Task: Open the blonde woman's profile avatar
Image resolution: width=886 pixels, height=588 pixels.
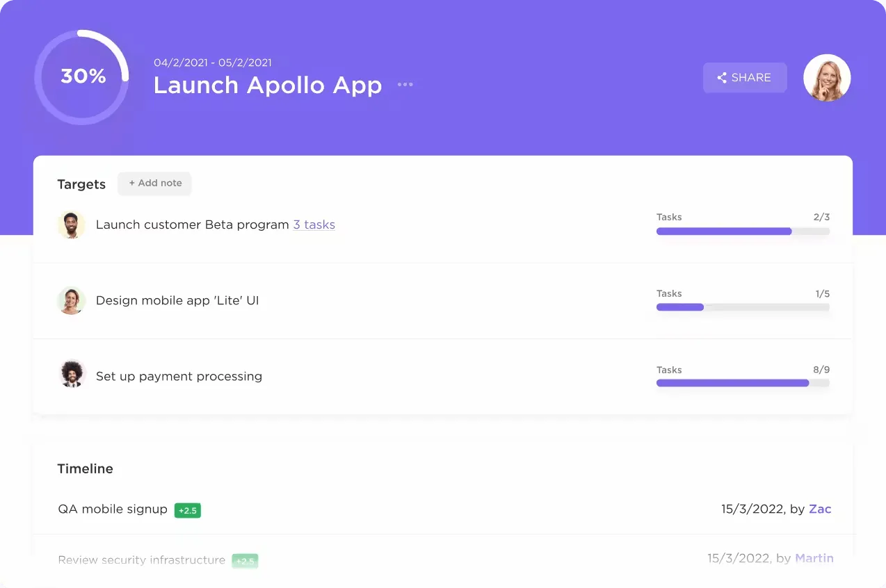Action: (x=827, y=78)
